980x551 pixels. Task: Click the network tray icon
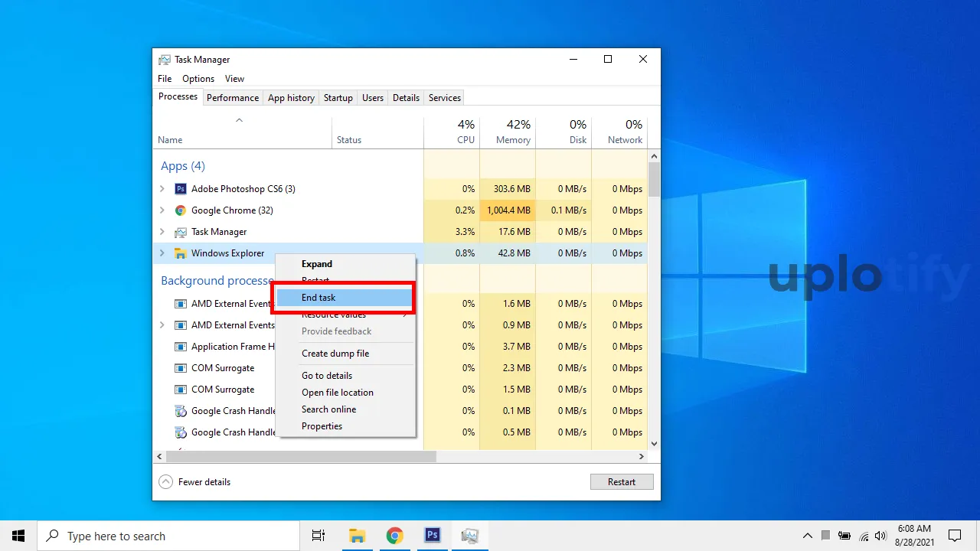(864, 536)
